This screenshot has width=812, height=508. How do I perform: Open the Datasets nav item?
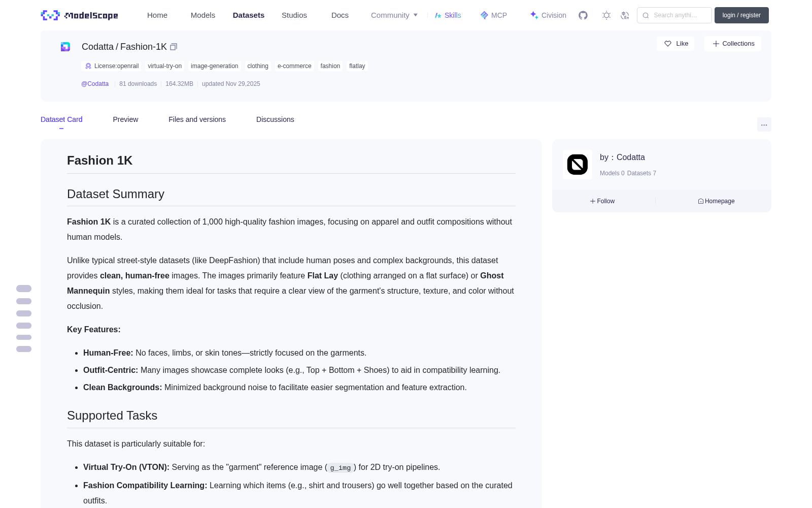tap(249, 15)
